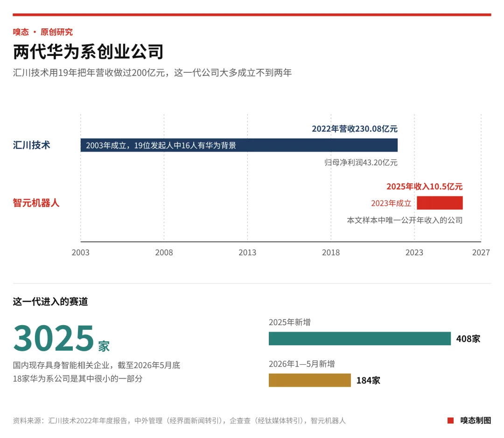Select the dark blue 汇川技术 timeline bar
Screen dimensions: 504x438
[239, 145]
